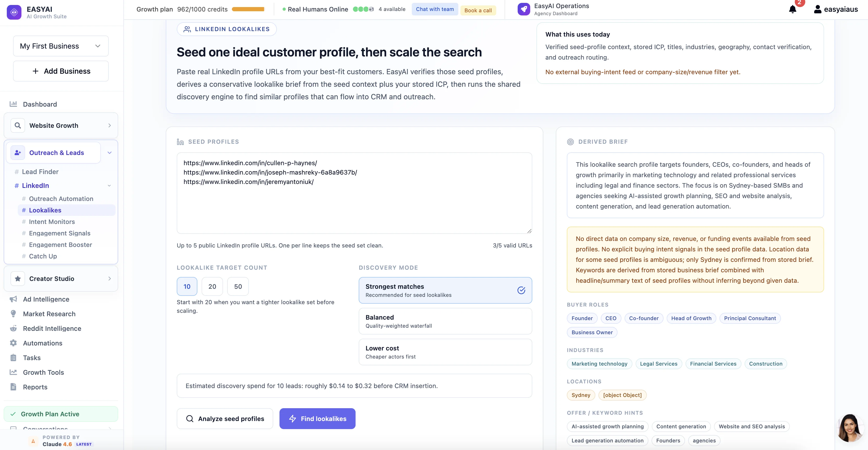868x450 pixels.
Task: Collapse the LinkedIn submenu chevron
Action: tap(109, 186)
